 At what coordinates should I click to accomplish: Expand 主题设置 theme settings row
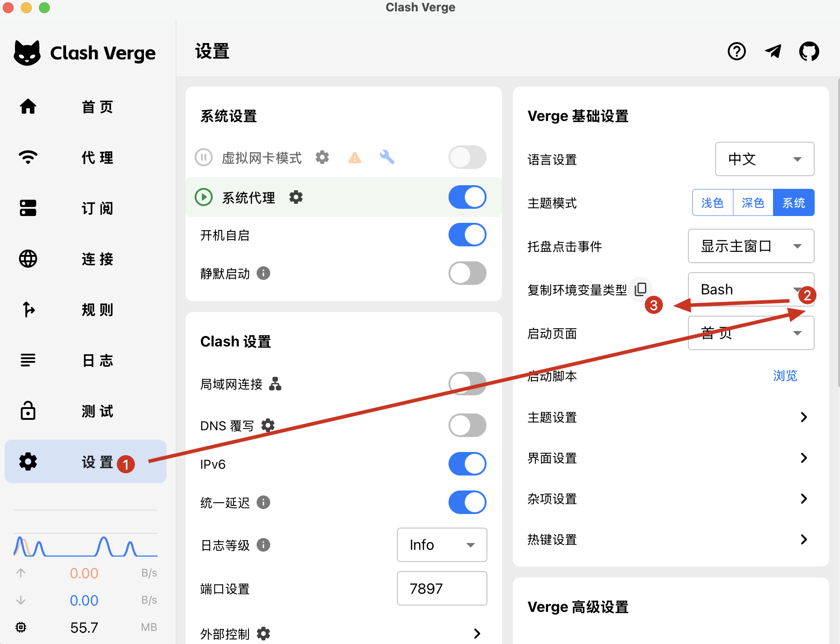670,417
